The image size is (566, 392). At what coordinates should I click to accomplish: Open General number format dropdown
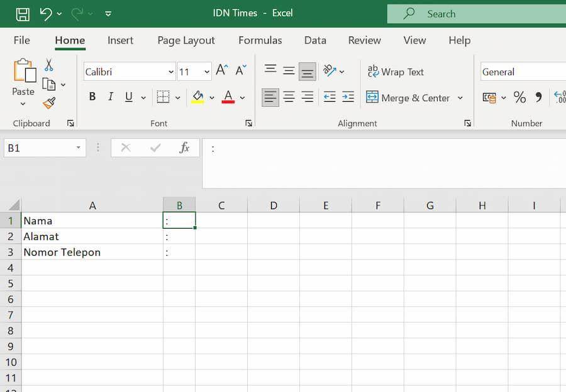pos(523,72)
